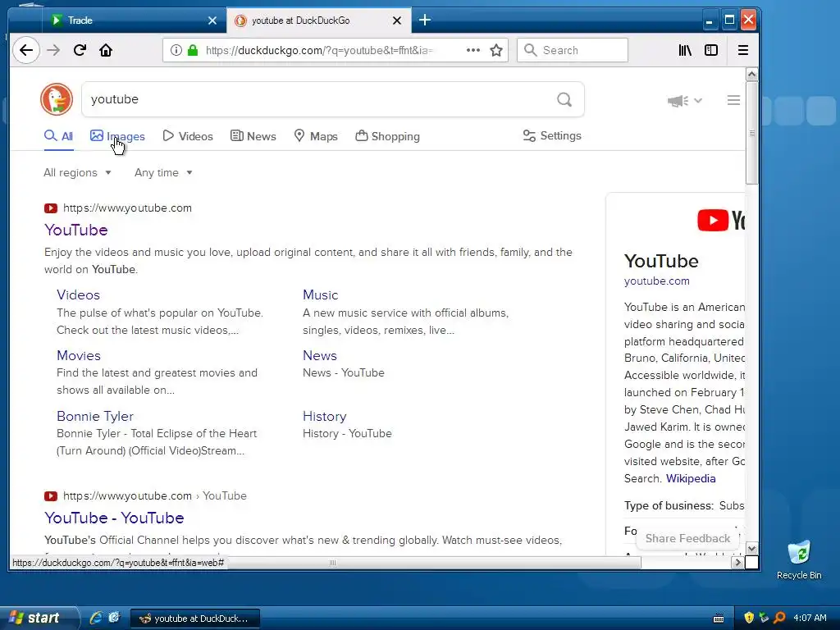Open the Bonnie Tyler sitelink
This screenshot has width=840, height=630.
coord(95,416)
